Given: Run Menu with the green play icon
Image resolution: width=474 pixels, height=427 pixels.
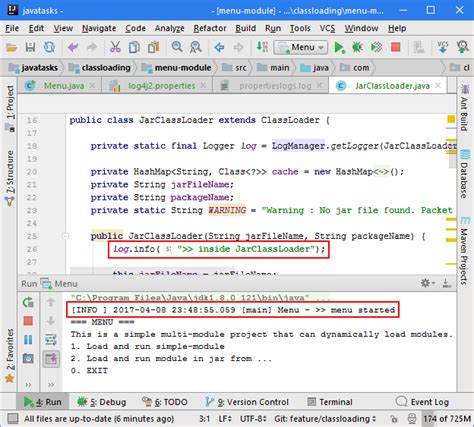Looking at the screenshot, I should pyautogui.click(x=339, y=47).
